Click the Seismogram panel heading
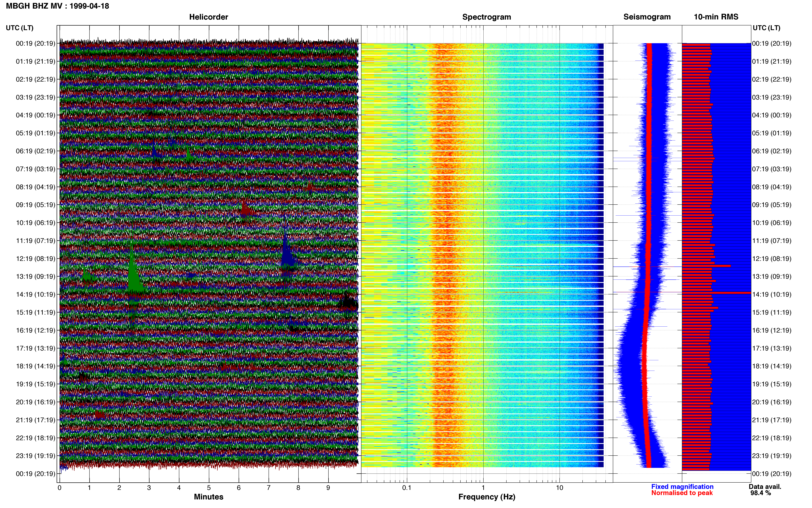Viewport: 812px width, 508px height. pos(647,17)
